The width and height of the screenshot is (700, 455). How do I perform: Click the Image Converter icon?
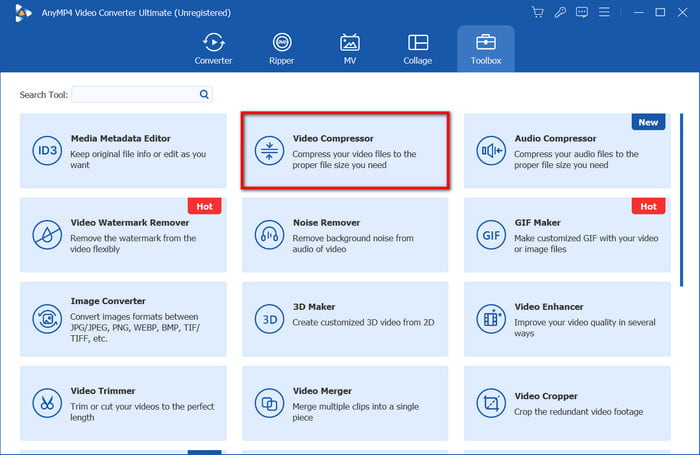point(47,319)
